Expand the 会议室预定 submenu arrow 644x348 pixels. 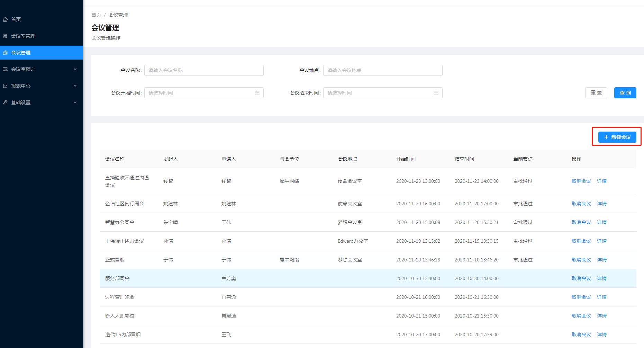(x=75, y=69)
